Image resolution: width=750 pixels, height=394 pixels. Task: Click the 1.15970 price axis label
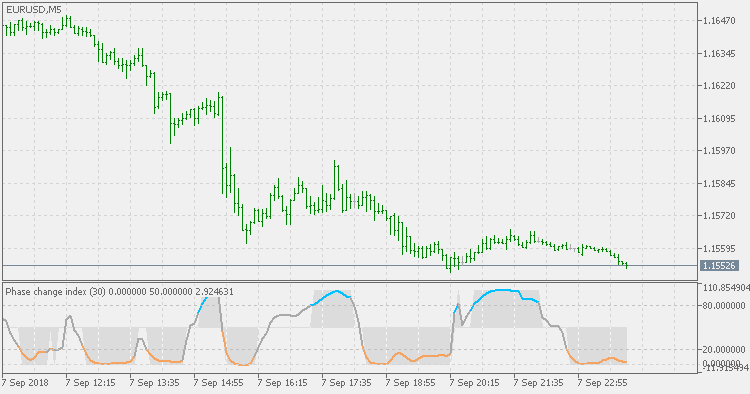pyautogui.click(x=719, y=151)
